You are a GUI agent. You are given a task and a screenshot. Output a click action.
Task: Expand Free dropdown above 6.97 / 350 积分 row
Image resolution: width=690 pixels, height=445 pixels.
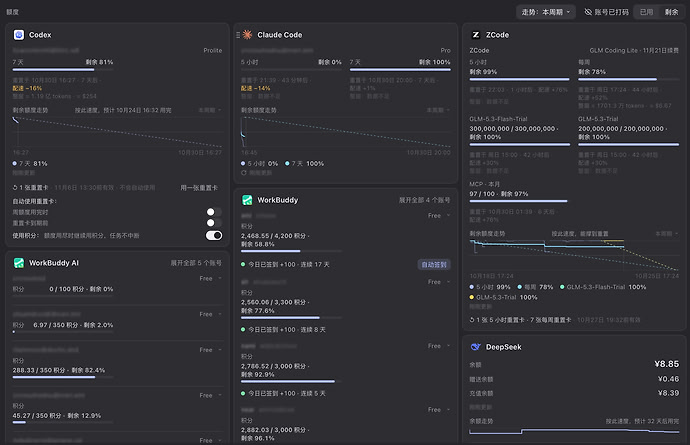pyautogui.click(x=210, y=314)
